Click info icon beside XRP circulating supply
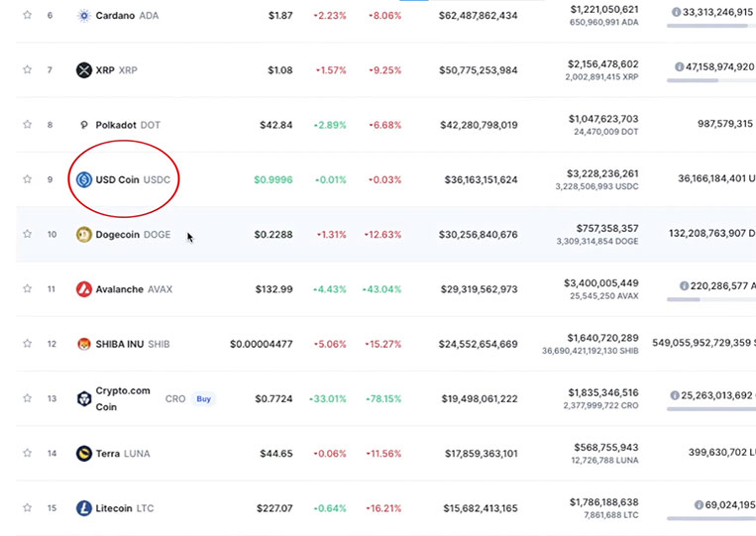This screenshot has height=536, width=756. tap(680, 67)
